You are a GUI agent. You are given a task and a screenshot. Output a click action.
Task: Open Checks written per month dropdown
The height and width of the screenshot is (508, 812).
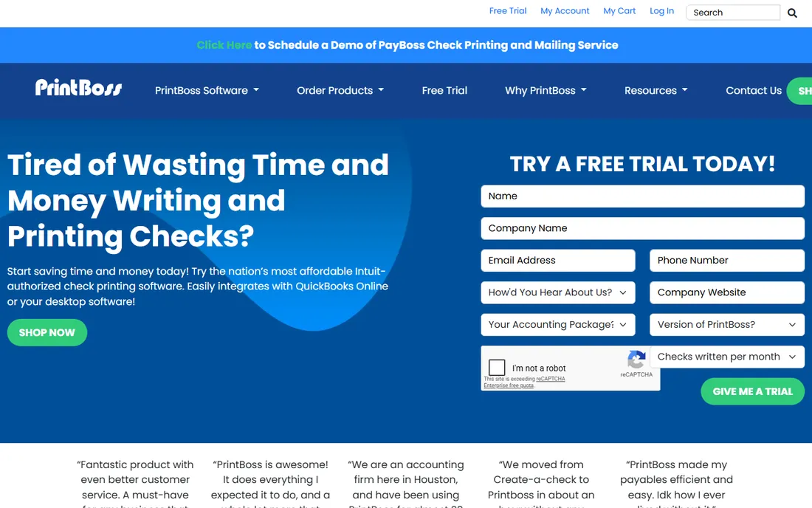pos(727,357)
